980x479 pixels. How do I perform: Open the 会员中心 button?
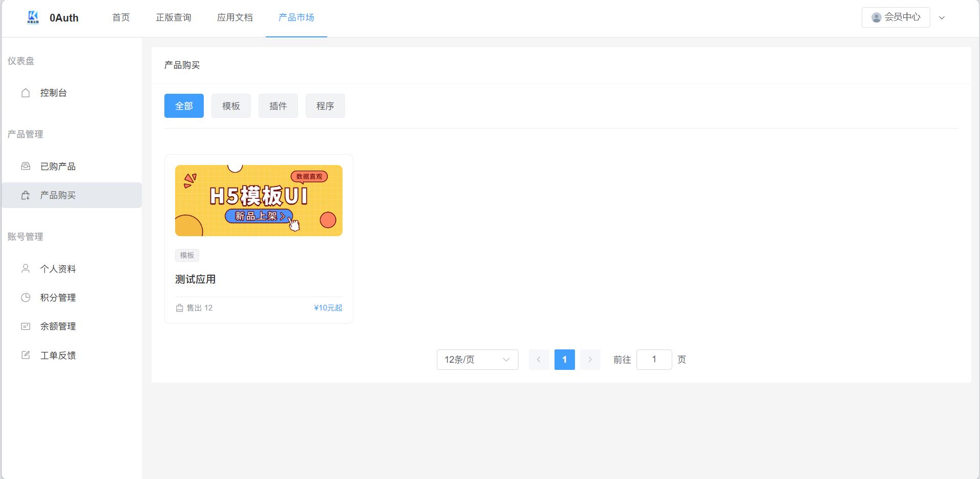896,17
